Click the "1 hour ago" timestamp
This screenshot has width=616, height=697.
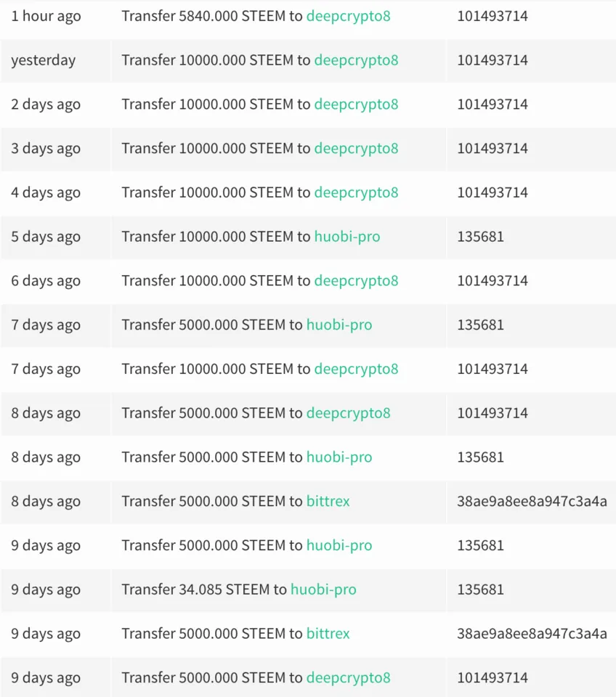point(46,16)
